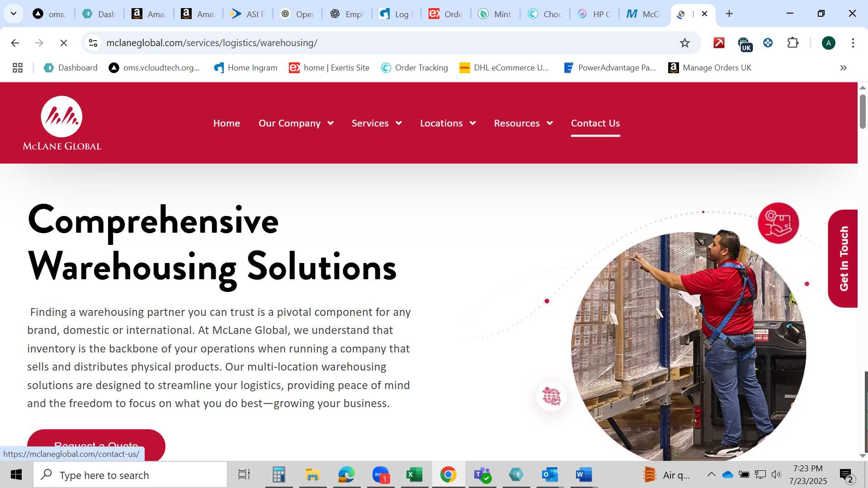Click the scrollbar down arrow
The width and height of the screenshot is (868, 488).
click(863, 455)
